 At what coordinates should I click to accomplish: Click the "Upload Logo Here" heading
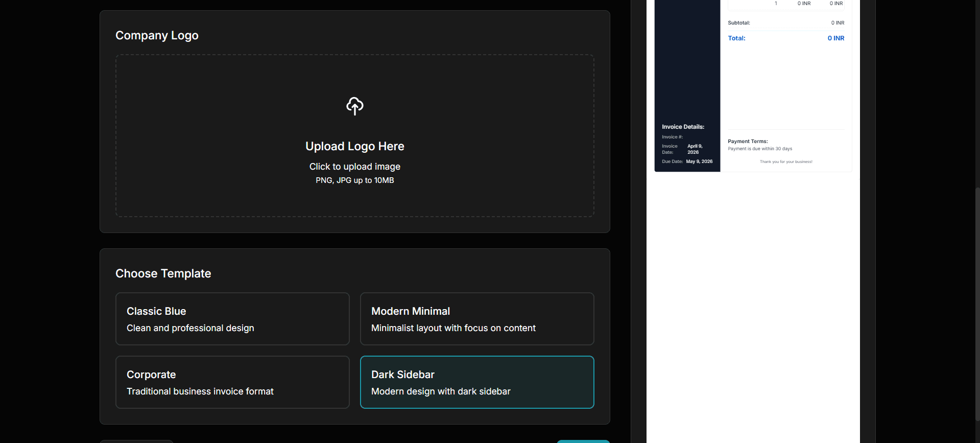[354, 146]
